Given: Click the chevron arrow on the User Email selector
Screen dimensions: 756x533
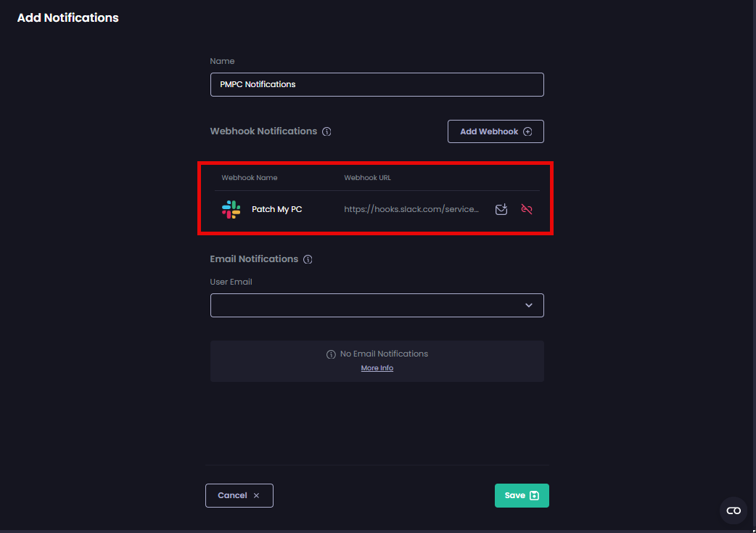Looking at the screenshot, I should point(529,305).
